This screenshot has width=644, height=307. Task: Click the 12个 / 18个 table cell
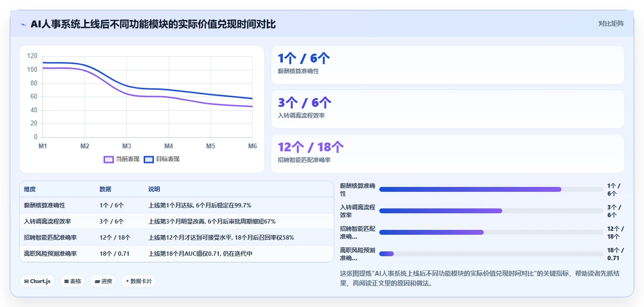115,238
